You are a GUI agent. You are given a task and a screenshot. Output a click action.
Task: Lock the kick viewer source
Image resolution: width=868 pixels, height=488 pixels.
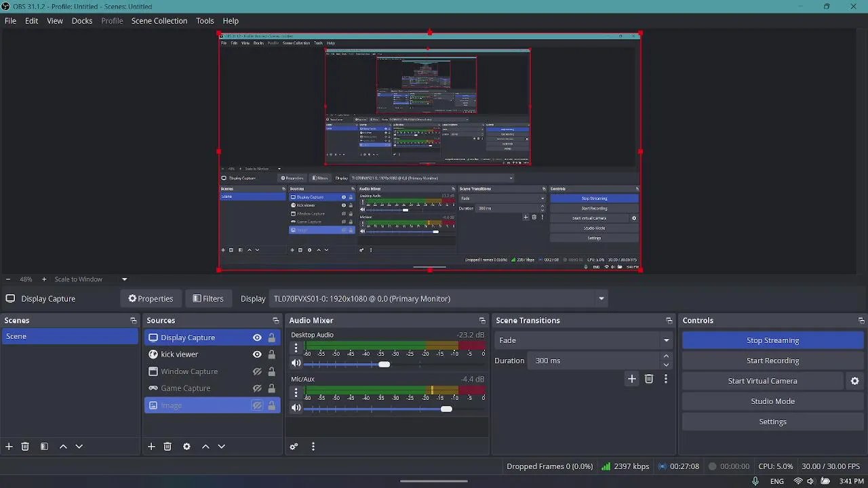(271, 354)
